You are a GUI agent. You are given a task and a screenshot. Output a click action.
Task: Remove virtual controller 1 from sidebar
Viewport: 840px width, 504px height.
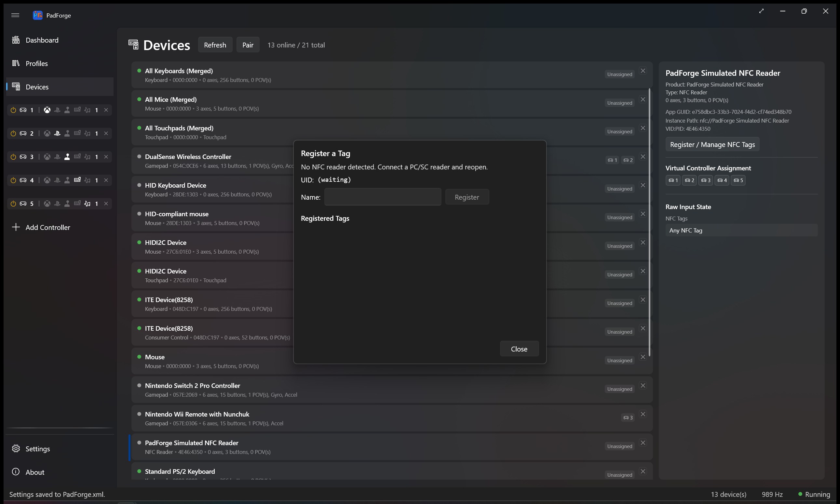tap(106, 110)
